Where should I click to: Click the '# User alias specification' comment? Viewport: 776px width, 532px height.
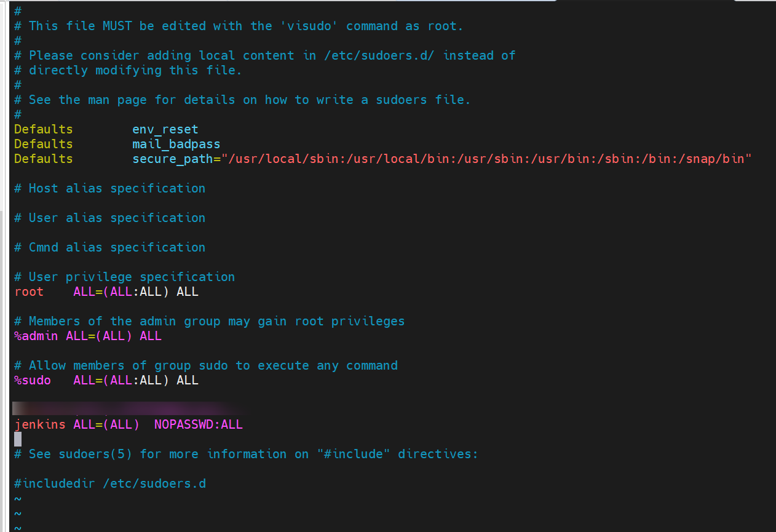click(x=109, y=218)
